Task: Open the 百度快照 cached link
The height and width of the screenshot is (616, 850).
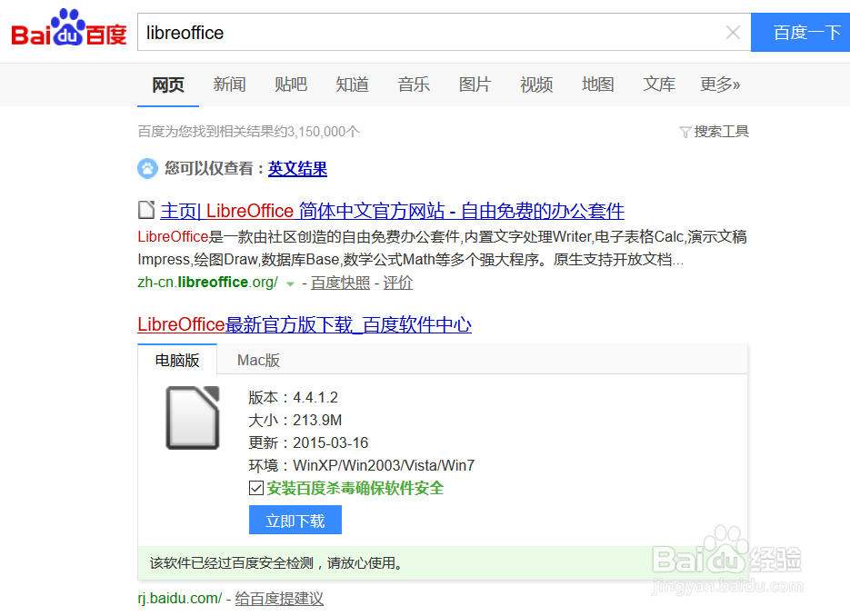Action: [x=340, y=283]
